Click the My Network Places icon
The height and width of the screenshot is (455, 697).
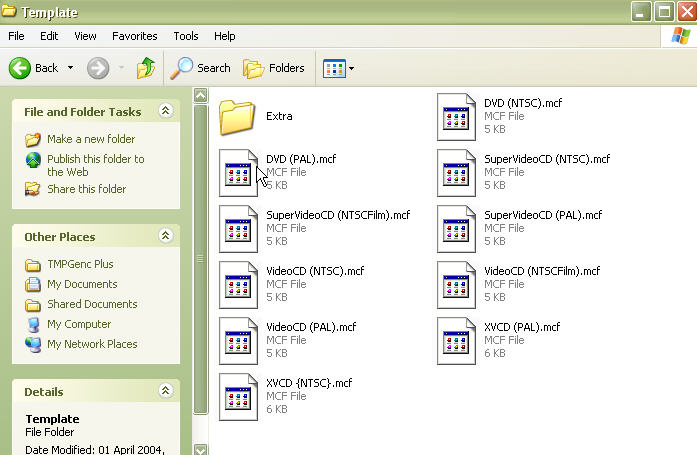coord(33,345)
